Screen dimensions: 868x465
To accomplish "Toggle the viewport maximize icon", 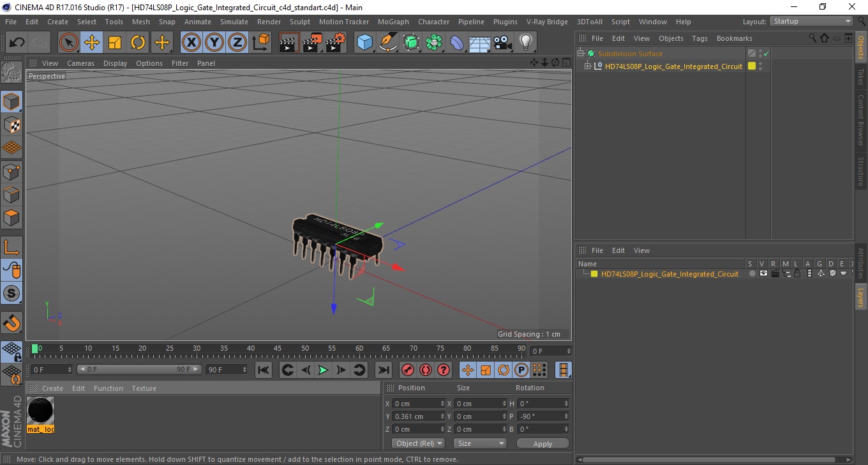I will (x=566, y=63).
